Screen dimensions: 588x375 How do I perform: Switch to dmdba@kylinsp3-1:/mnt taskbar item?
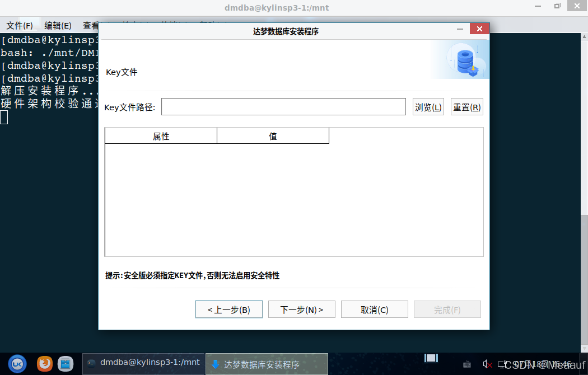coord(143,364)
